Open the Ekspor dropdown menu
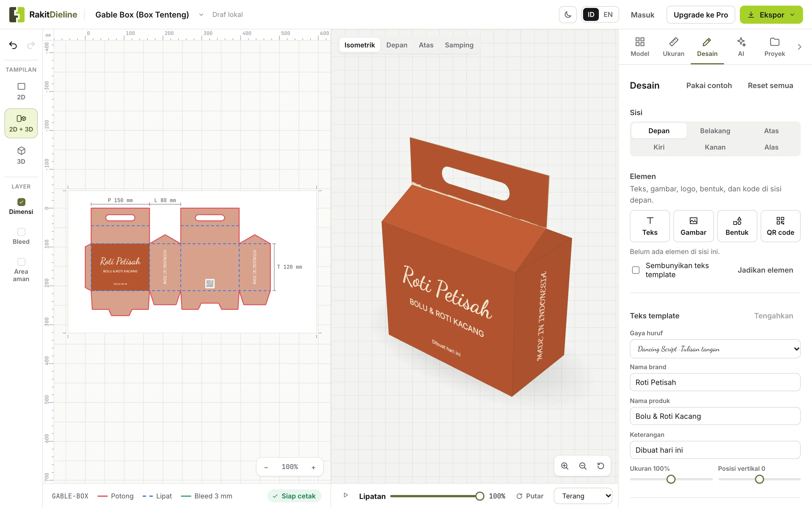812x508 pixels. (771, 15)
